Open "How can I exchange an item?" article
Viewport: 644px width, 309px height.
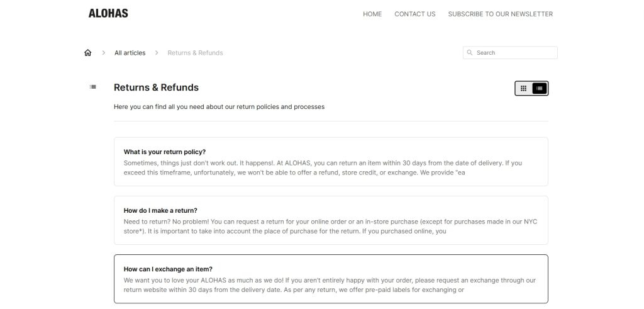pos(168,269)
